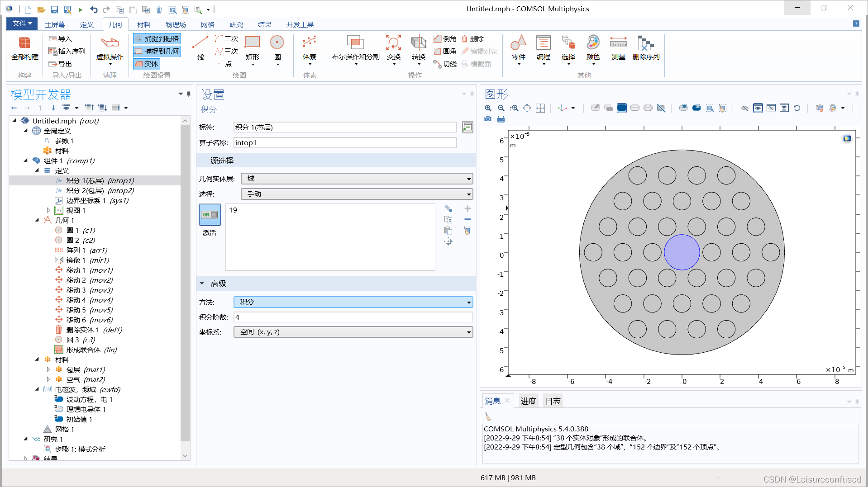Expand the 包层 (mat1) material node
This screenshot has height=487, width=868.
click(48, 369)
